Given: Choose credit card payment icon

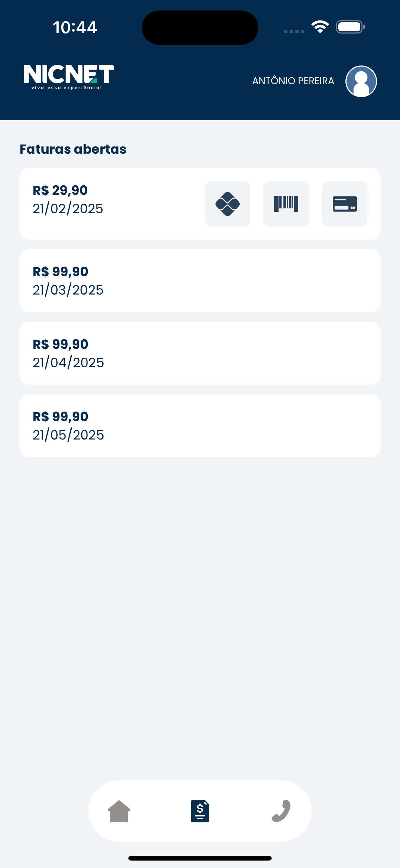Looking at the screenshot, I should pyautogui.click(x=344, y=204).
